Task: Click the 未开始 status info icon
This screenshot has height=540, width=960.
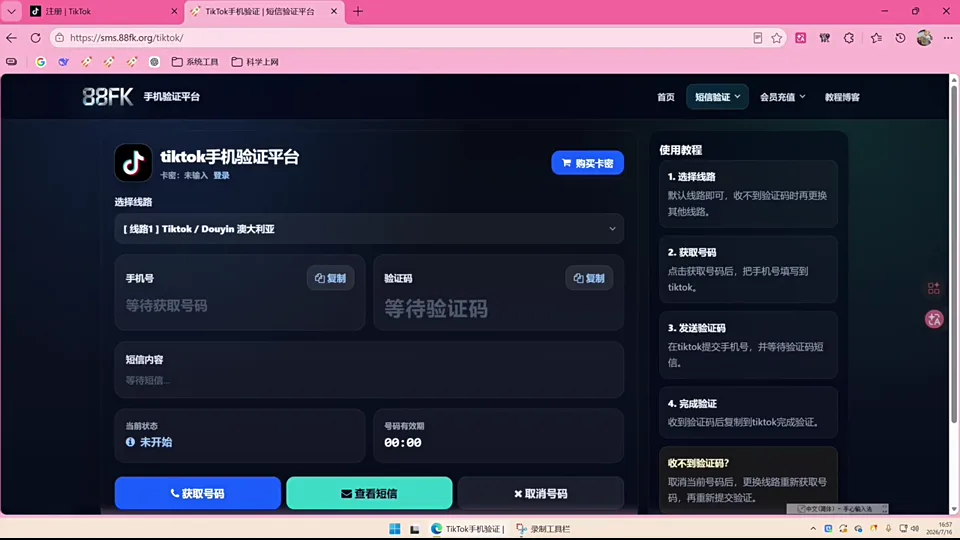Action: 130,442
